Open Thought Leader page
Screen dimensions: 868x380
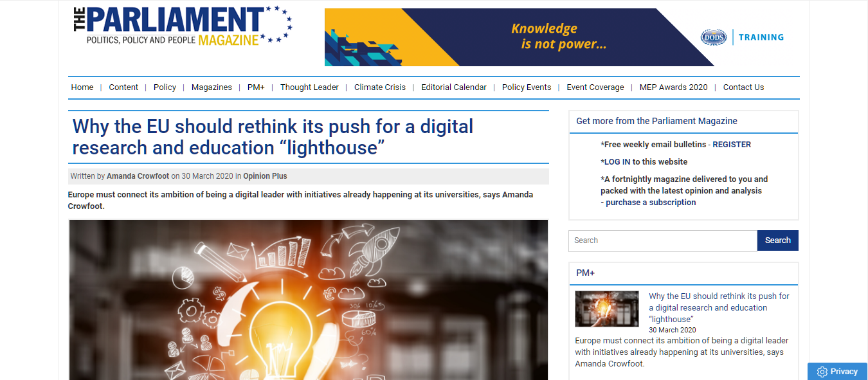point(309,87)
